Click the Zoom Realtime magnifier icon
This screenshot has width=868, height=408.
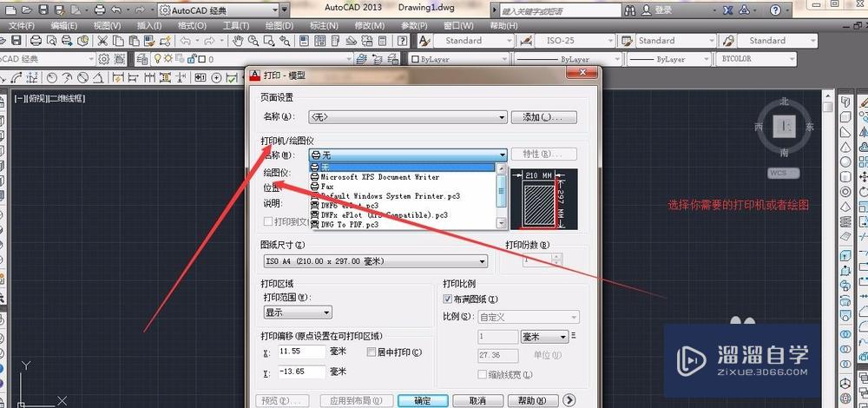click(x=253, y=41)
